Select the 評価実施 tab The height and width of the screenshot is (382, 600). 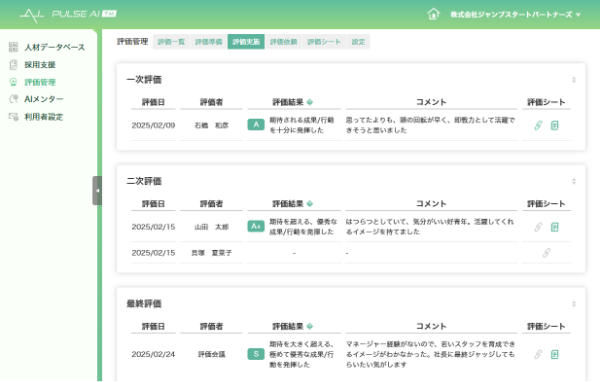click(x=246, y=42)
